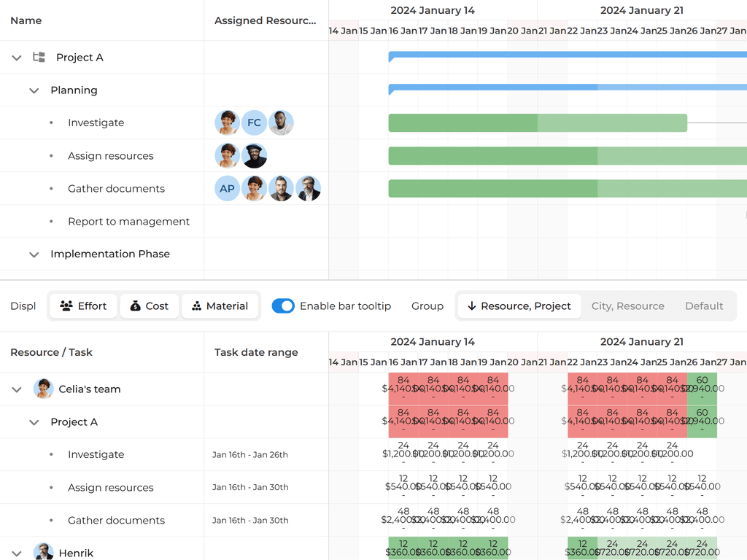Collapse the Implementation Phase row
Viewport: 747px width, 560px height.
(x=34, y=254)
